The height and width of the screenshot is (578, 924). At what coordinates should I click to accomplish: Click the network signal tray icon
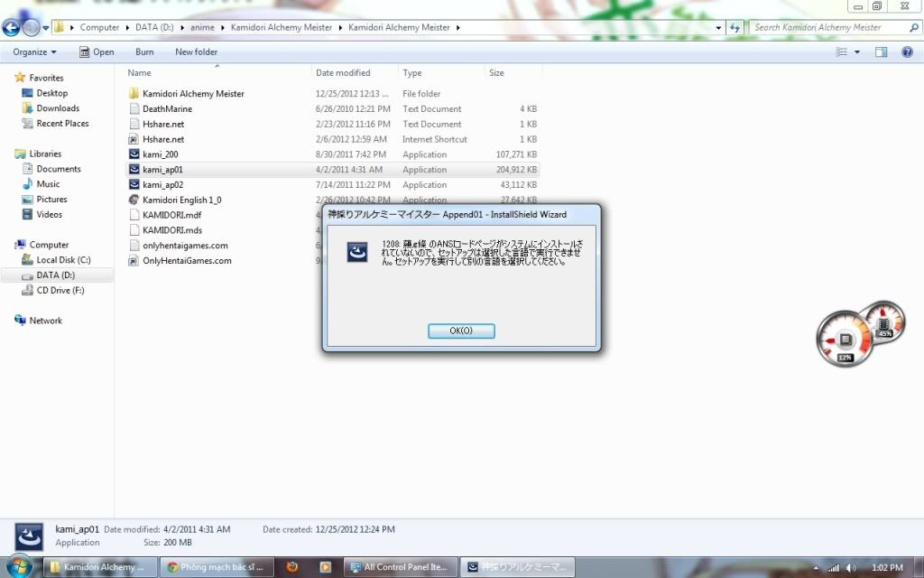pyautogui.click(x=833, y=568)
